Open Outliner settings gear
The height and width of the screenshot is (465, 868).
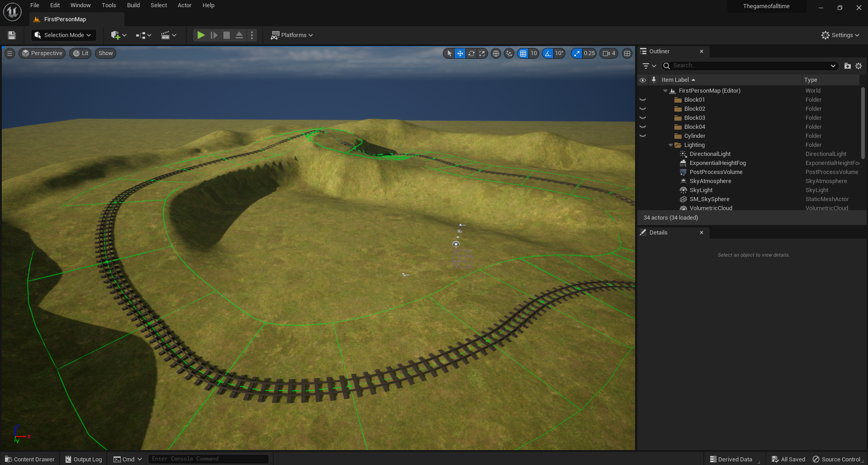point(859,66)
